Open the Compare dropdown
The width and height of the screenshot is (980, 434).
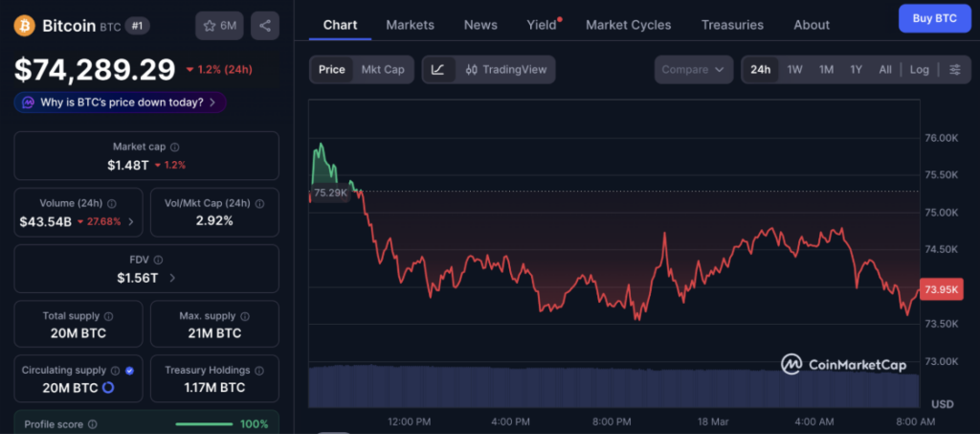(693, 70)
